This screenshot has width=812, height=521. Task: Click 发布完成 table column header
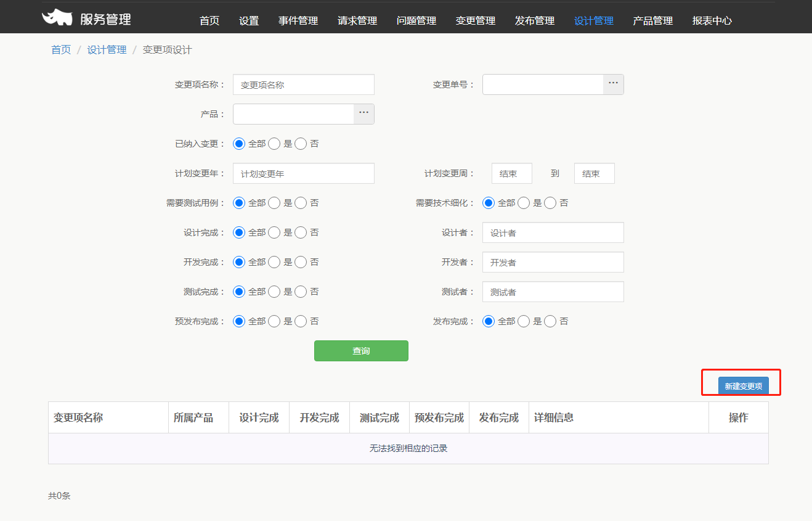[499, 417]
